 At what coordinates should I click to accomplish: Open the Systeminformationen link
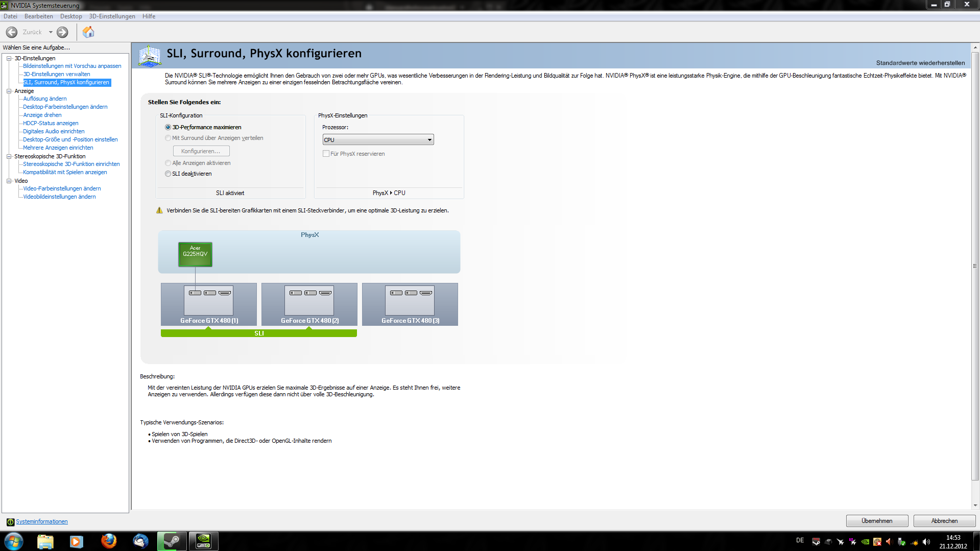coord(42,521)
